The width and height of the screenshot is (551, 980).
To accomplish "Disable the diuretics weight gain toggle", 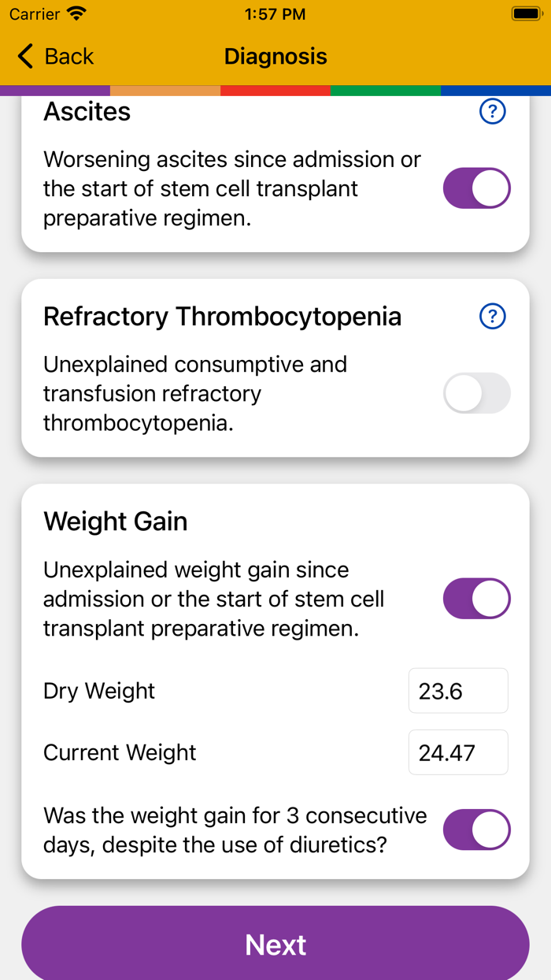I will (476, 829).
